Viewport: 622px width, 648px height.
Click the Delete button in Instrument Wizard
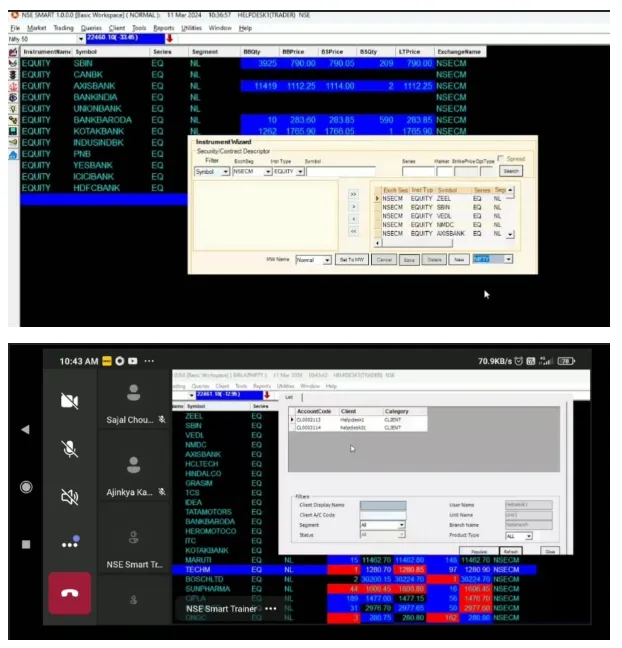434,260
